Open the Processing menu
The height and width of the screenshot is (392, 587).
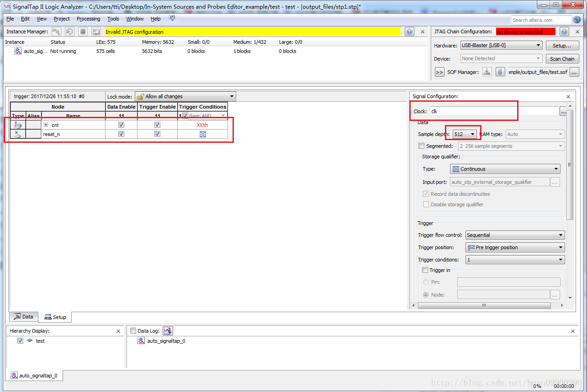(x=88, y=19)
